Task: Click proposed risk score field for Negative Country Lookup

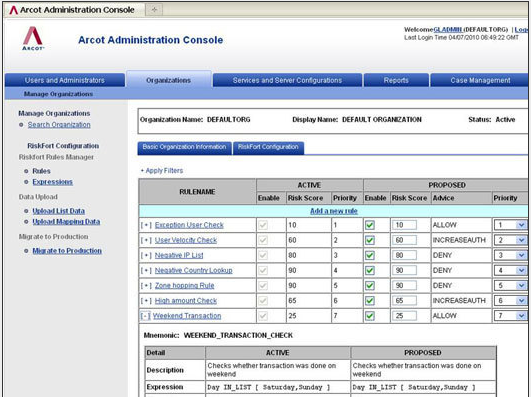Action: point(404,270)
